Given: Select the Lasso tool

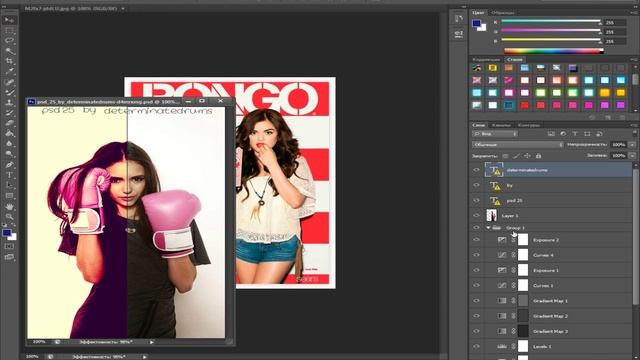Looking at the screenshot, I should 9,41.
